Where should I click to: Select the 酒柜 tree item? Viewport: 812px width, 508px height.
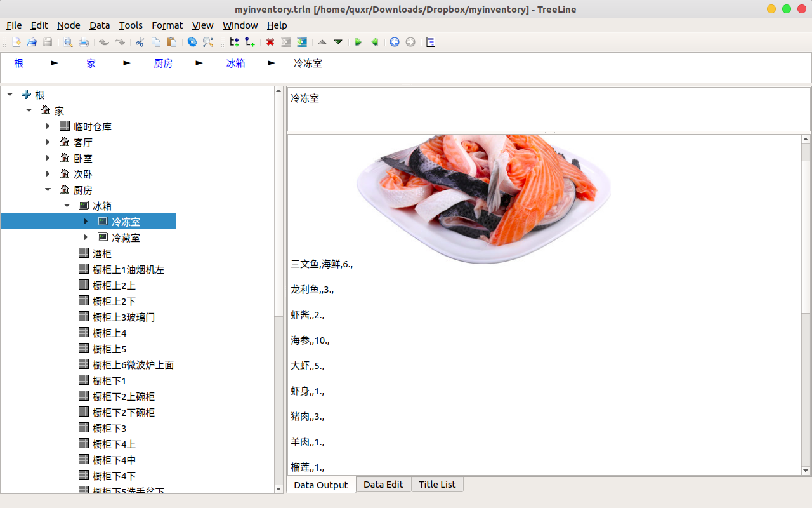click(102, 253)
